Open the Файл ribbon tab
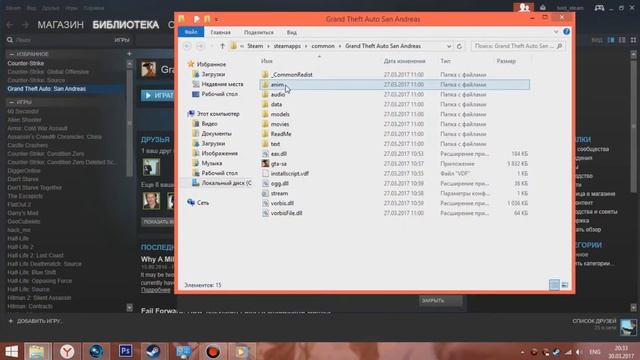Viewport: 640px width, 360px height. [x=191, y=32]
